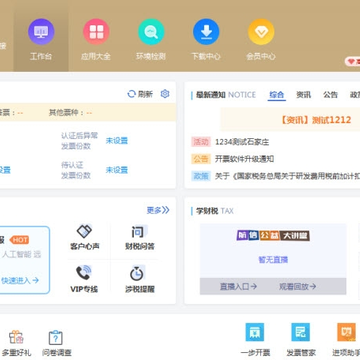This screenshot has width=360, height=360.
Task: Click 未设置 beside 待认证发票份数
Action: point(117,170)
